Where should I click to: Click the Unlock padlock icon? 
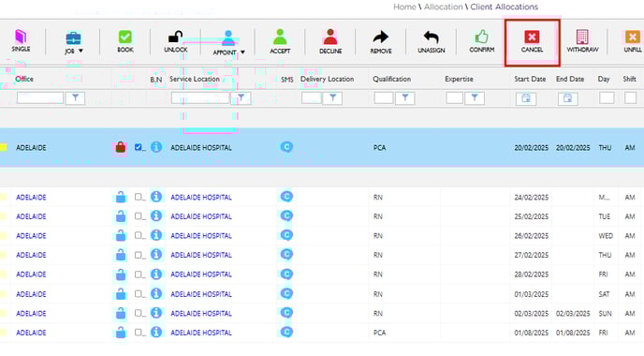coord(176,37)
